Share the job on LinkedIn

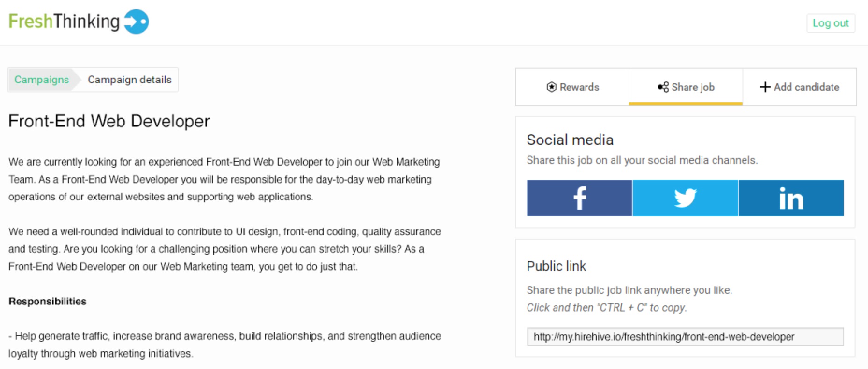click(x=791, y=198)
